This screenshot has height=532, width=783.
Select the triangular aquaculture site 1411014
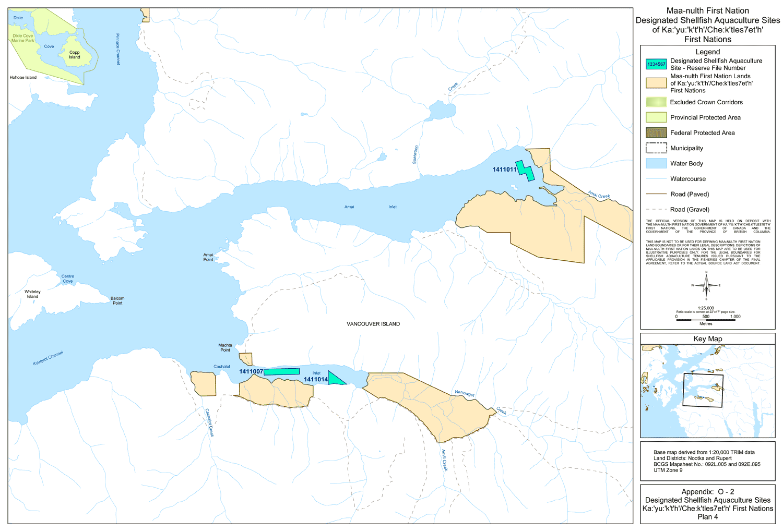click(335, 379)
